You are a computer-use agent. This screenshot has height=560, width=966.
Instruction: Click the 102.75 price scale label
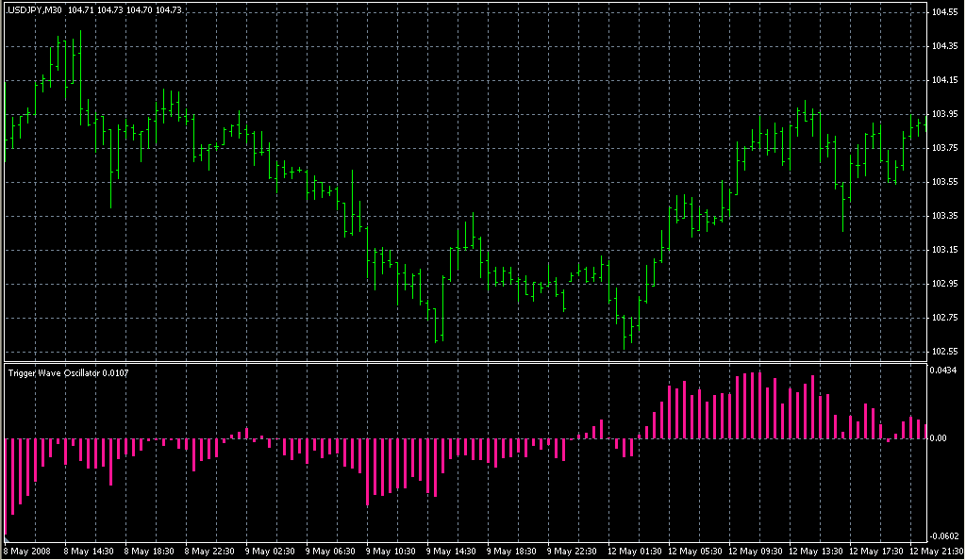[944, 318]
